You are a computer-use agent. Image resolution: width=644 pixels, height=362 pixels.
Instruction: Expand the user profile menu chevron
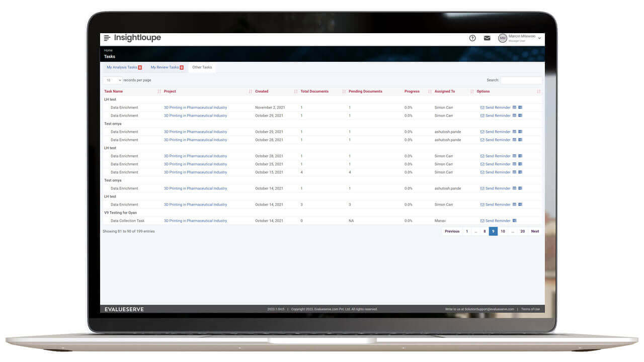[538, 38]
